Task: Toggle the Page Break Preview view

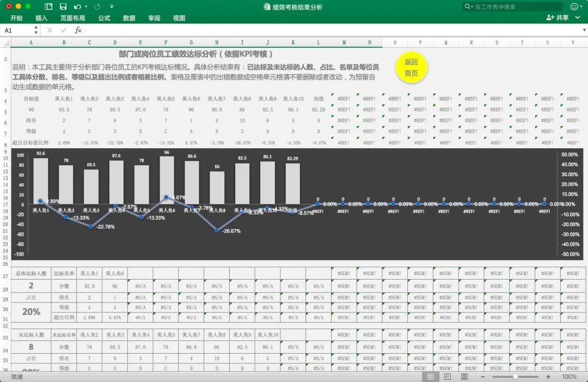Action: [464, 377]
